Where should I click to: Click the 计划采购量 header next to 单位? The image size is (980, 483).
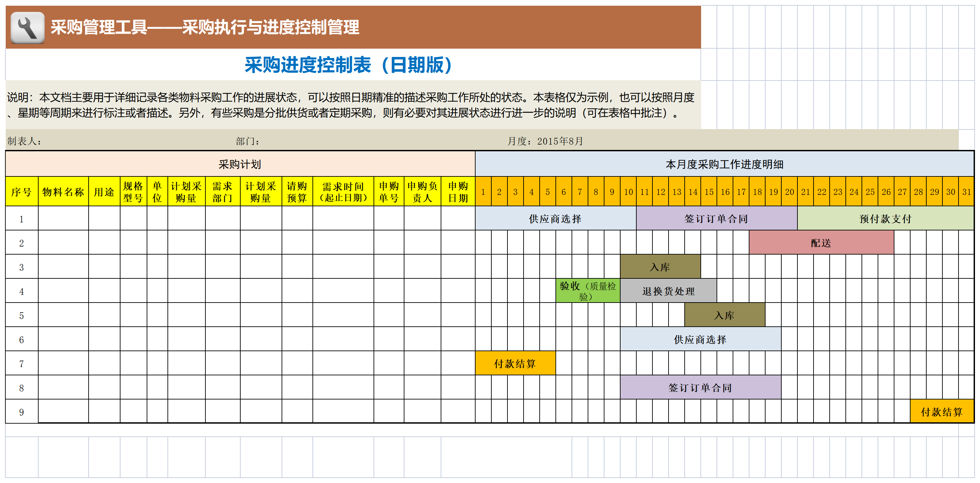186,192
